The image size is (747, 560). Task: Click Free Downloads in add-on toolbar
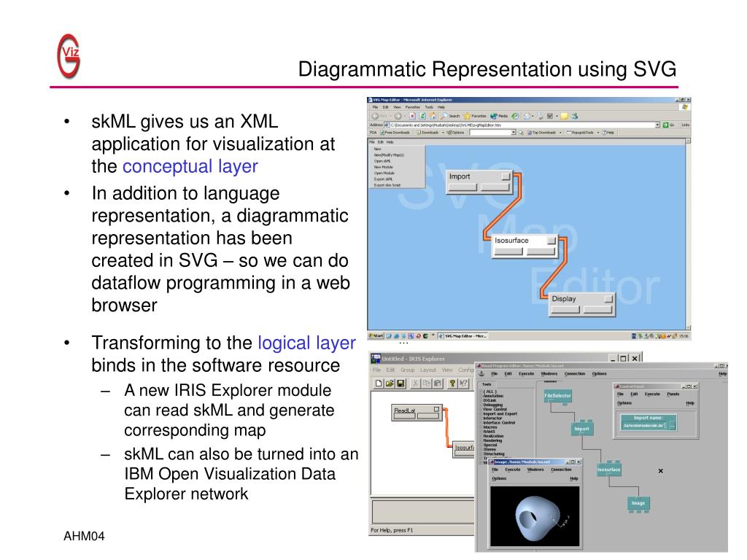pyautogui.click(x=395, y=133)
